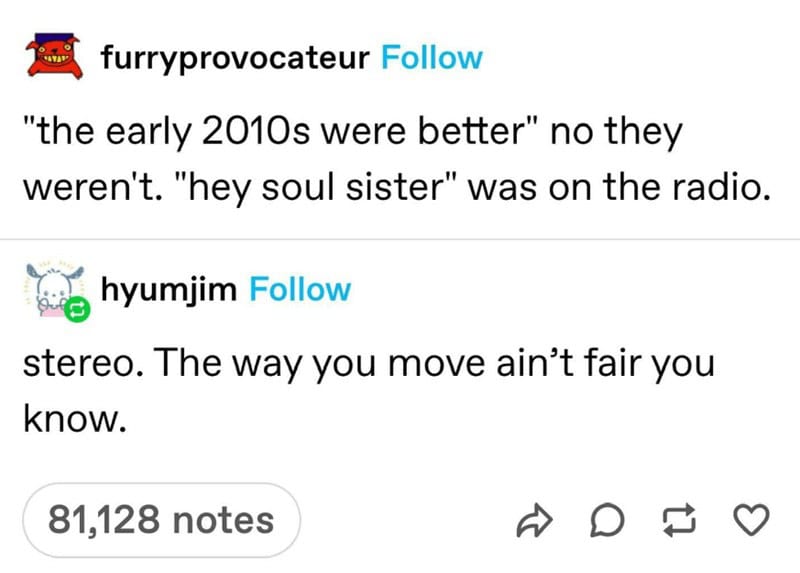Open hyumjim's white puppy avatar
Viewport: 800px width, 573px height.
point(55,289)
